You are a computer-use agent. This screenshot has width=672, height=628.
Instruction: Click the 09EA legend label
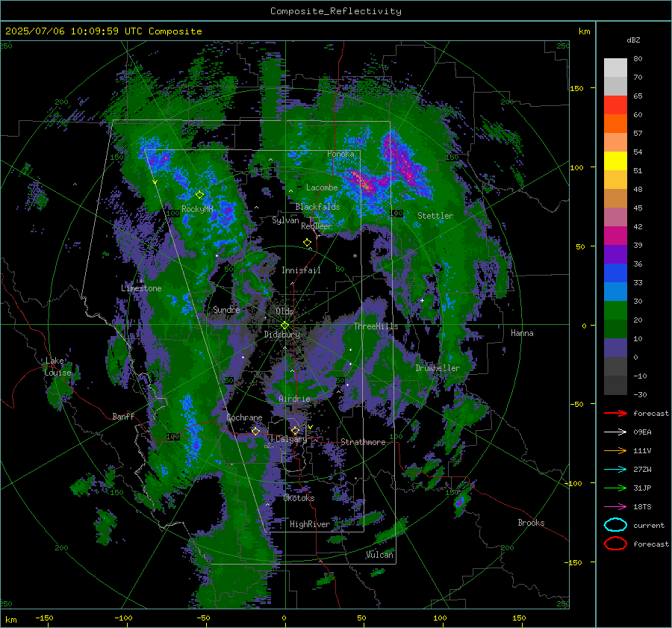(x=642, y=432)
